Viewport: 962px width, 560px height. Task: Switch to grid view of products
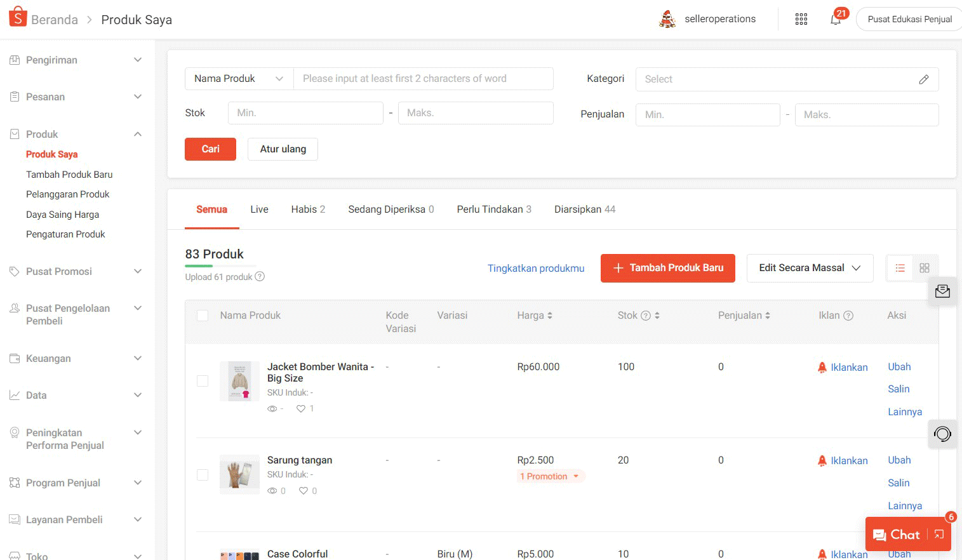pos(925,267)
